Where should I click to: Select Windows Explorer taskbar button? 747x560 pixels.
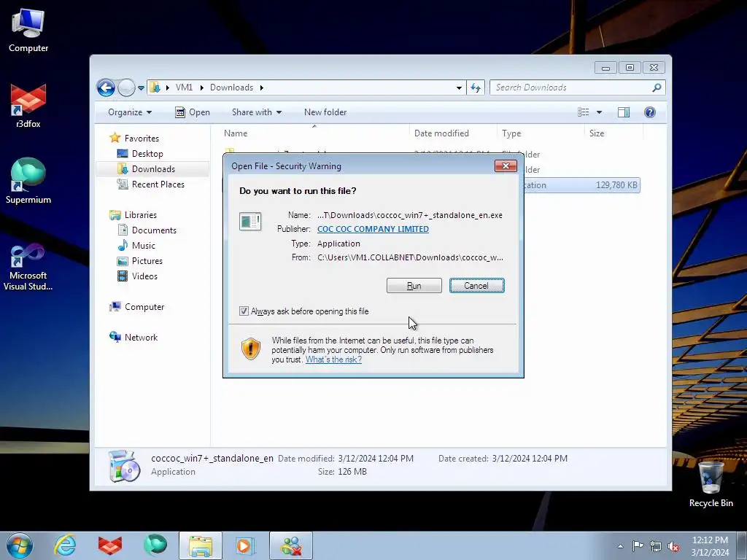coord(201,545)
